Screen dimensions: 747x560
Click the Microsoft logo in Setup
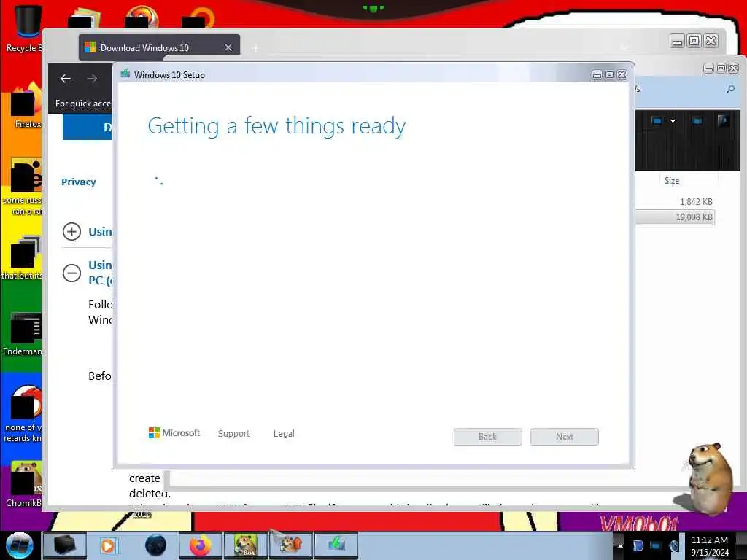tap(174, 433)
